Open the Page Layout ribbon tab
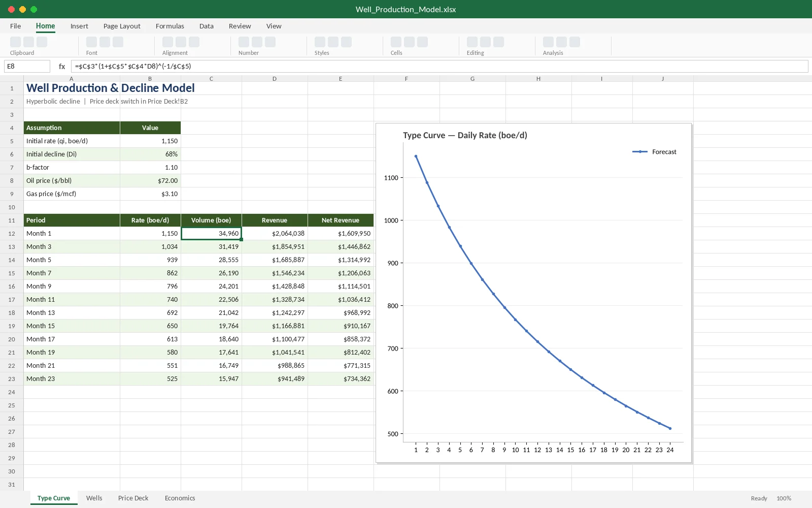Screen dimensions: 812x508 [122, 26]
